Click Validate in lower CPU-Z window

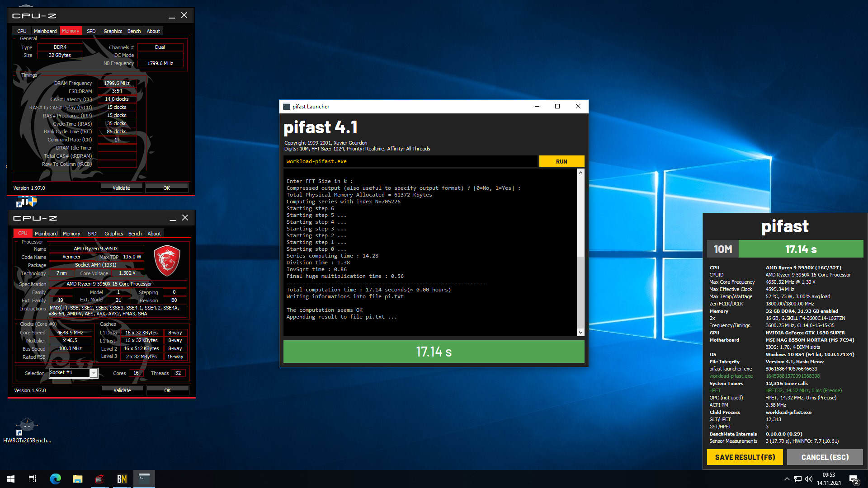tap(122, 390)
